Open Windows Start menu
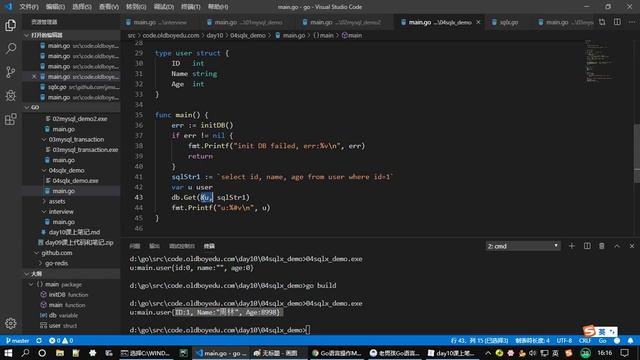Image resolution: width=640 pixels, height=360 pixels. point(8,353)
